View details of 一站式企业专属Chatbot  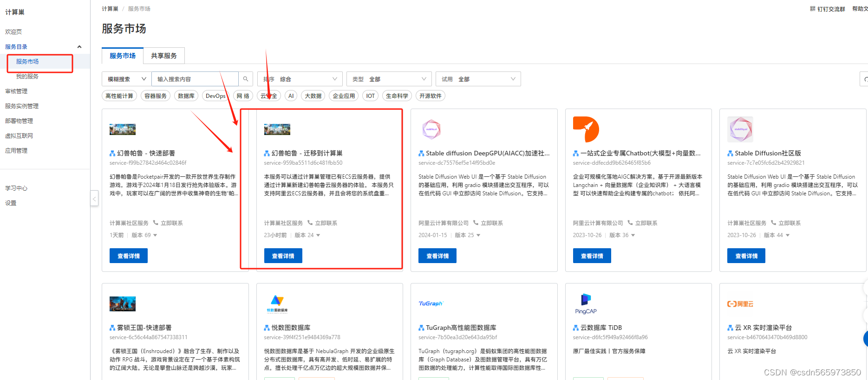tap(592, 256)
